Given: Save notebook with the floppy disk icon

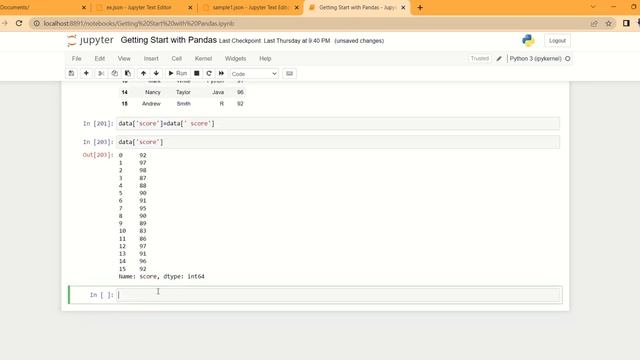Looking at the screenshot, I should 71,73.
